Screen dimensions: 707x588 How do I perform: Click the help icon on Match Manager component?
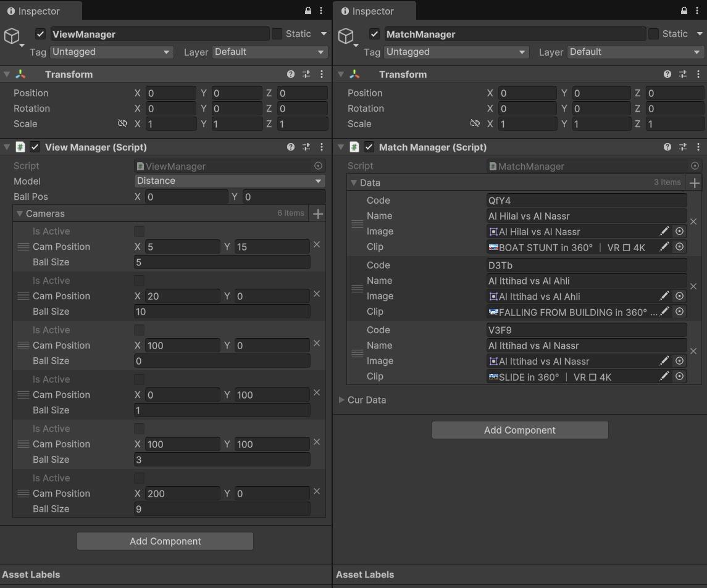point(667,147)
